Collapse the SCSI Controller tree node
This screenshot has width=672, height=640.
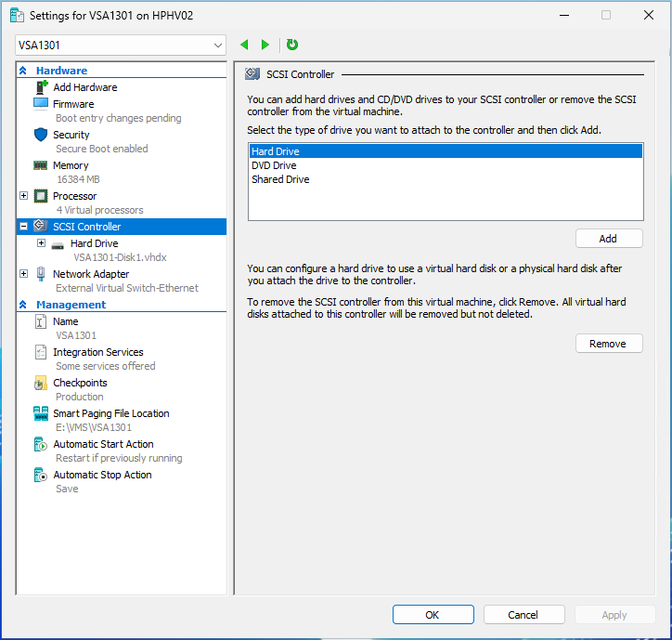click(24, 227)
